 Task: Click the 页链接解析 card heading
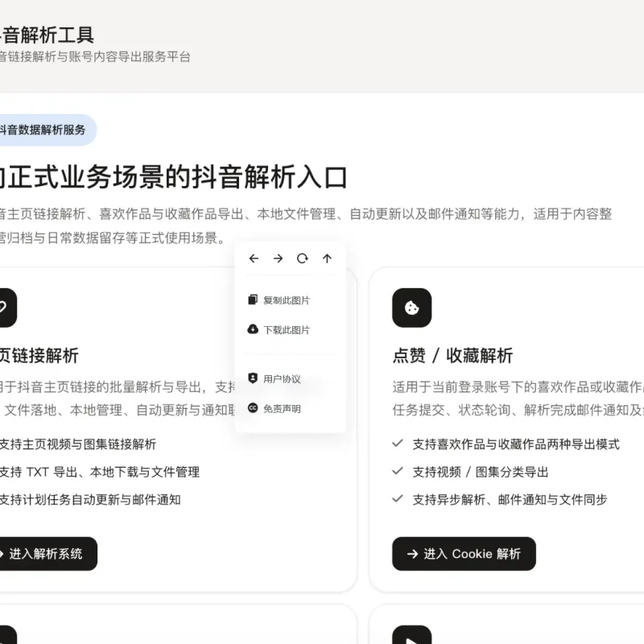39,356
